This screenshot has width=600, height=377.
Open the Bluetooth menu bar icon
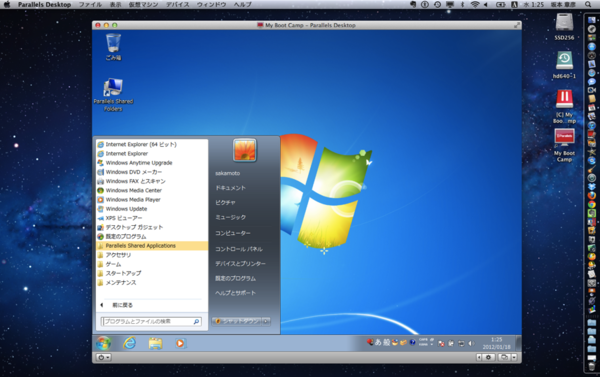[462, 5]
